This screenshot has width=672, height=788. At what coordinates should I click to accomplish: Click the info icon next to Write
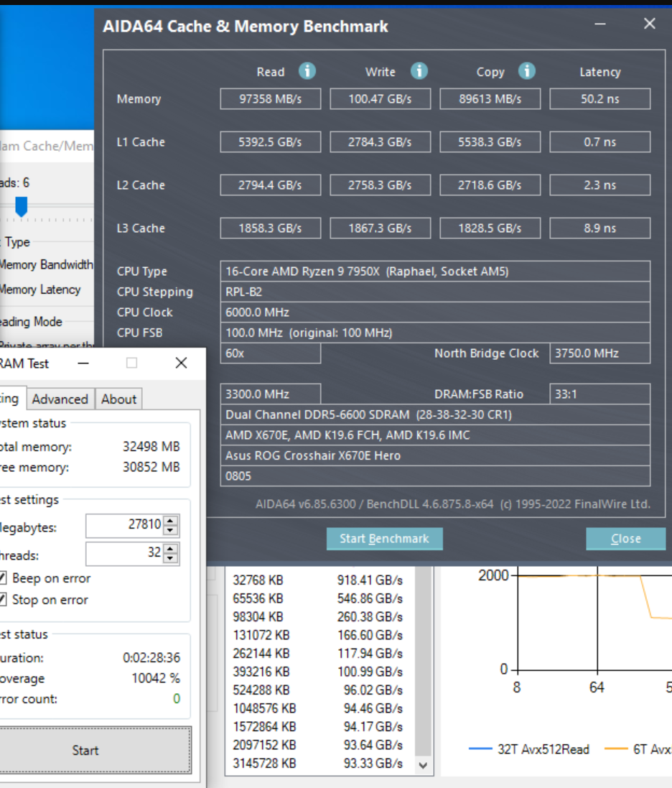coord(419,71)
